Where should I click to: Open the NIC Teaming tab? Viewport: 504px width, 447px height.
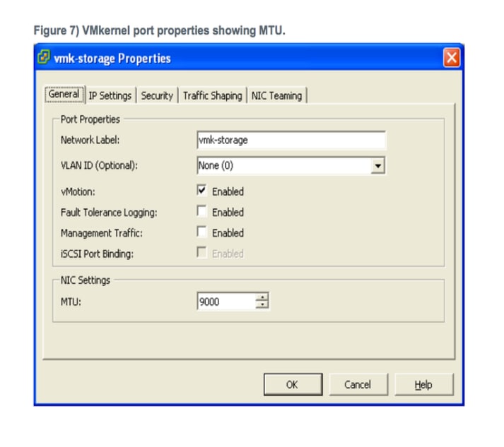point(276,96)
